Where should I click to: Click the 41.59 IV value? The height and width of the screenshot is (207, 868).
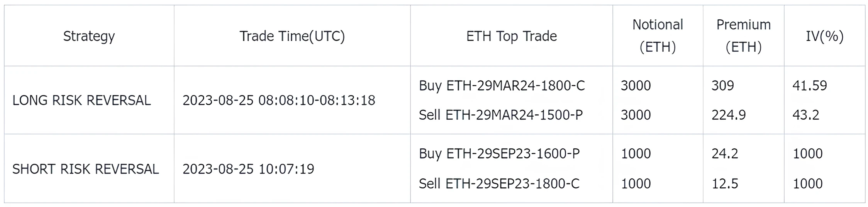pos(810,85)
